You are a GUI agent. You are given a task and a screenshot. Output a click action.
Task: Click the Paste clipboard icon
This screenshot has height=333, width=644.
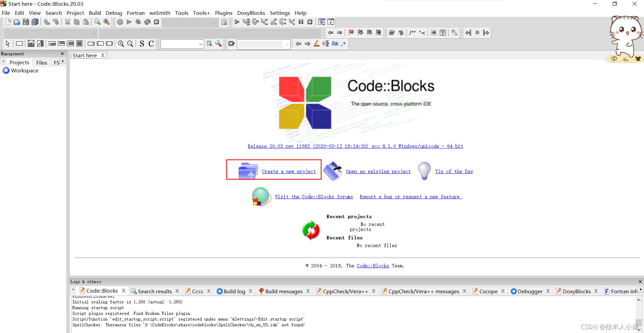pos(86,22)
